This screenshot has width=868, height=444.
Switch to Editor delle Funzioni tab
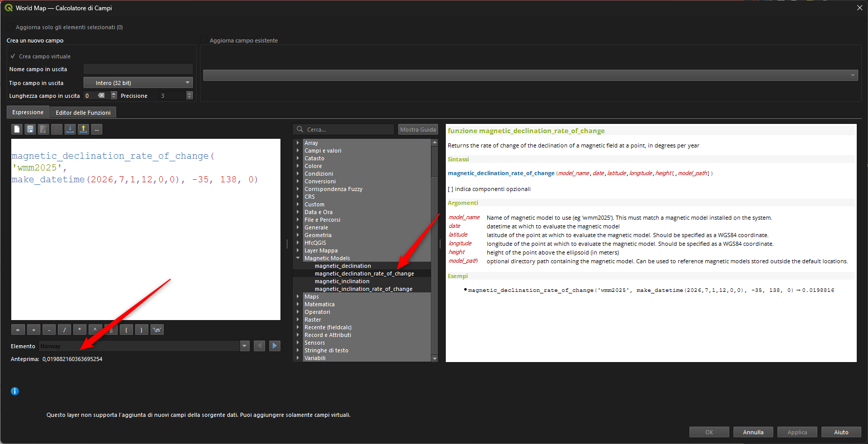(x=83, y=113)
